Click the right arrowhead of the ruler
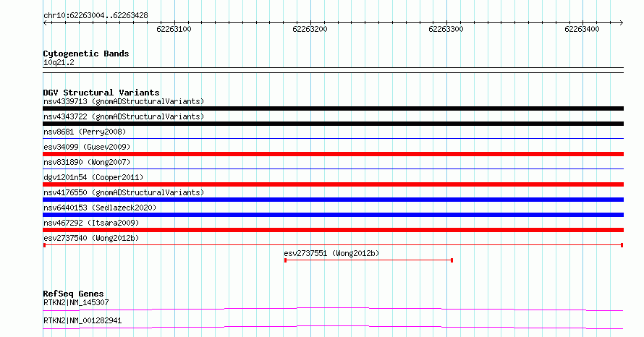Image resolution: width=644 pixels, height=337 pixels. [x=621, y=22]
